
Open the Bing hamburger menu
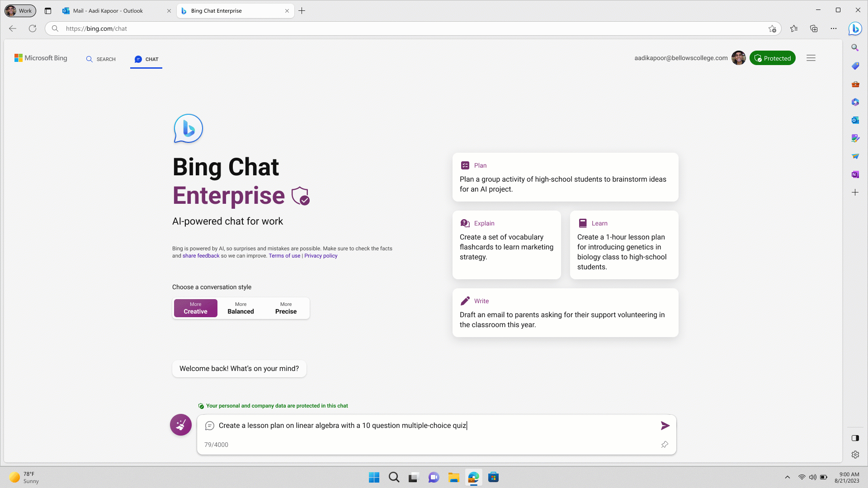(811, 58)
